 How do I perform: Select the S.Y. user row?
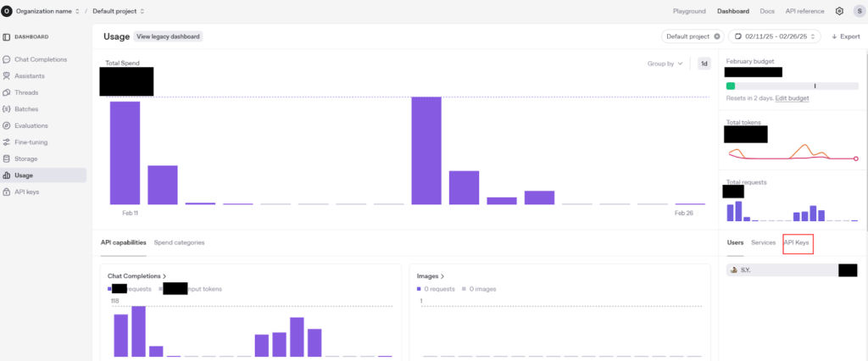[x=780, y=269]
